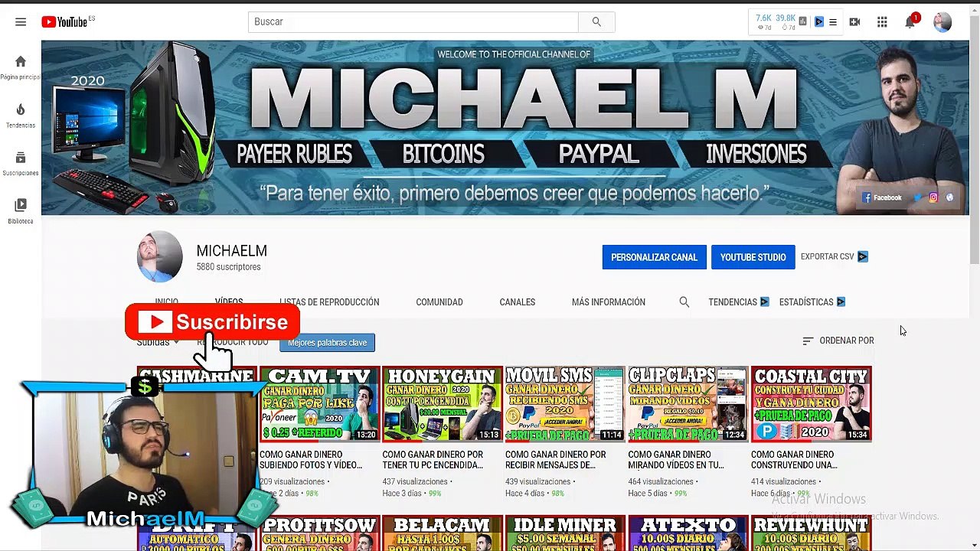Click the vertical page scrollbar thumb
The image size is (980, 551).
[x=974, y=142]
